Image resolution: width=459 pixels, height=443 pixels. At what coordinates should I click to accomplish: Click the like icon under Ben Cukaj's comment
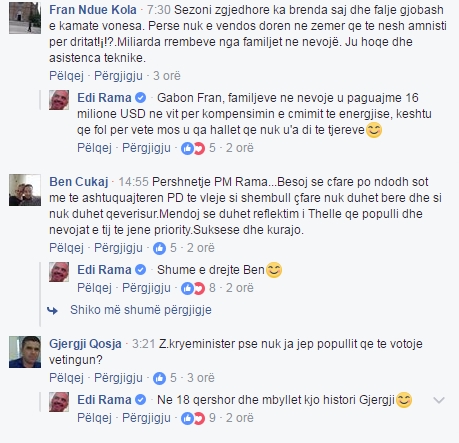click(x=159, y=248)
